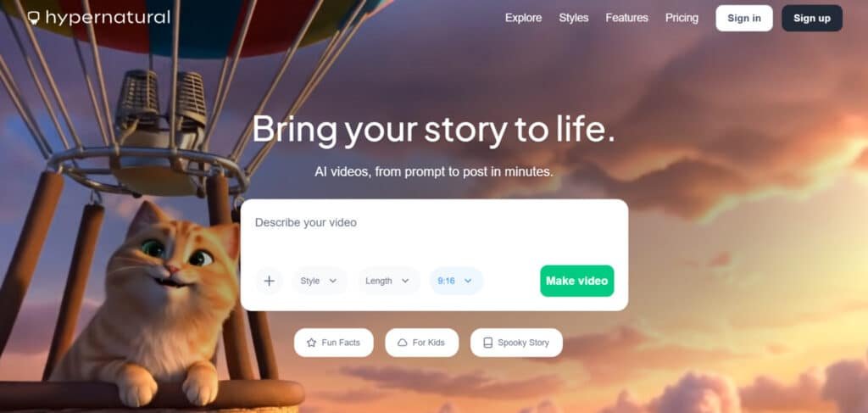Pick the Spooky Story suggestion label
Screen dimensions: 868x413
point(523,343)
